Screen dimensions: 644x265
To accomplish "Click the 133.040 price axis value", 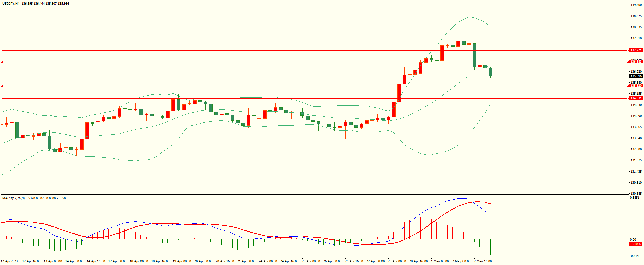I will click(636, 138).
